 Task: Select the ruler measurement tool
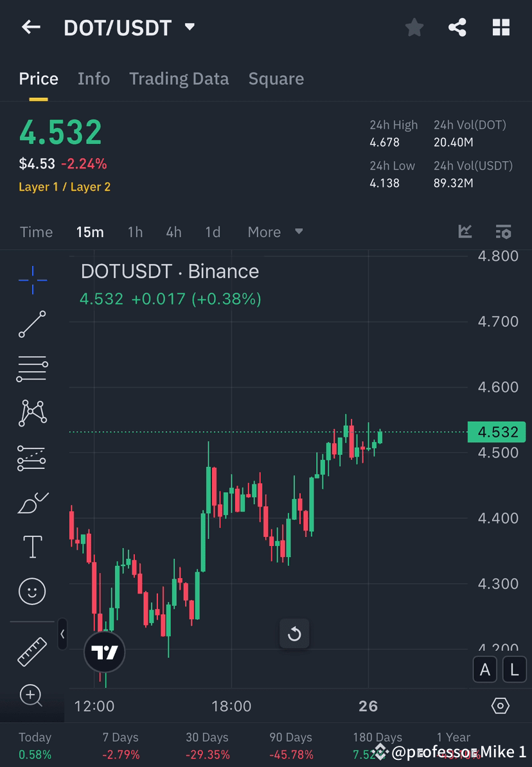[x=32, y=651]
